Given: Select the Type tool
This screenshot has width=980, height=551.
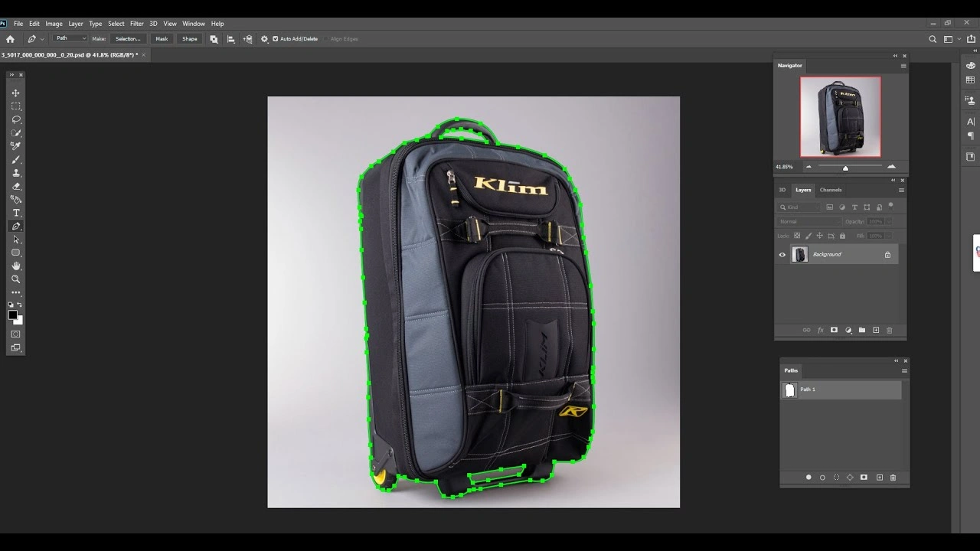Looking at the screenshot, I should tap(15, 213).
